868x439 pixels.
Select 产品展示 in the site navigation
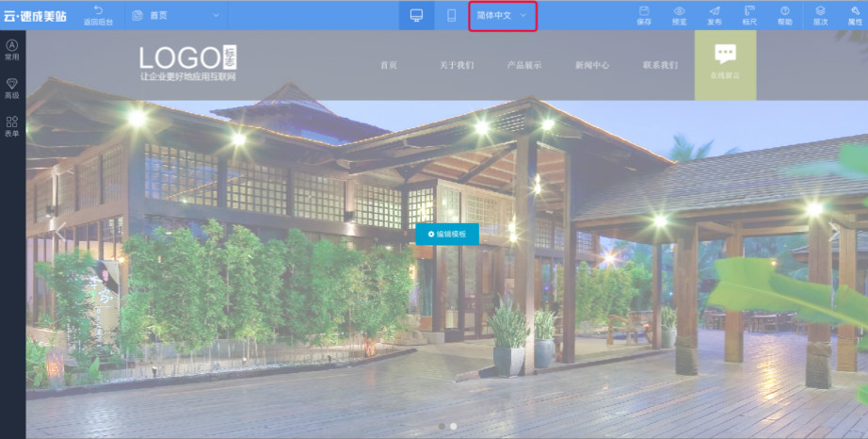(x=524, y=66)
